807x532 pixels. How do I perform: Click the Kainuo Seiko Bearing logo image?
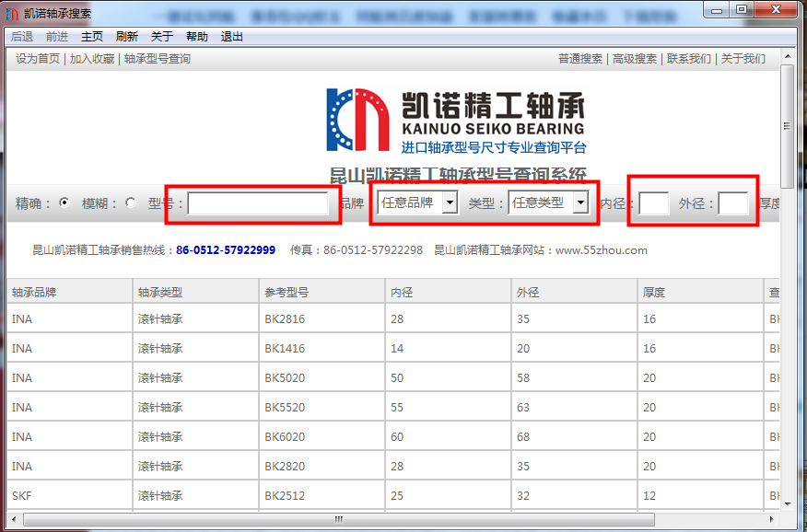[x=456, y=120]
